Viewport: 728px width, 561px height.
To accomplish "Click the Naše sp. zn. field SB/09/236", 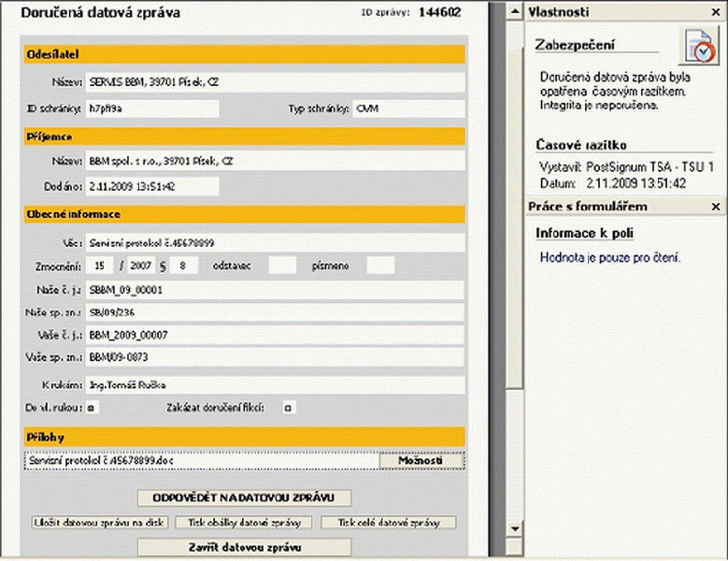I will 275,312.
